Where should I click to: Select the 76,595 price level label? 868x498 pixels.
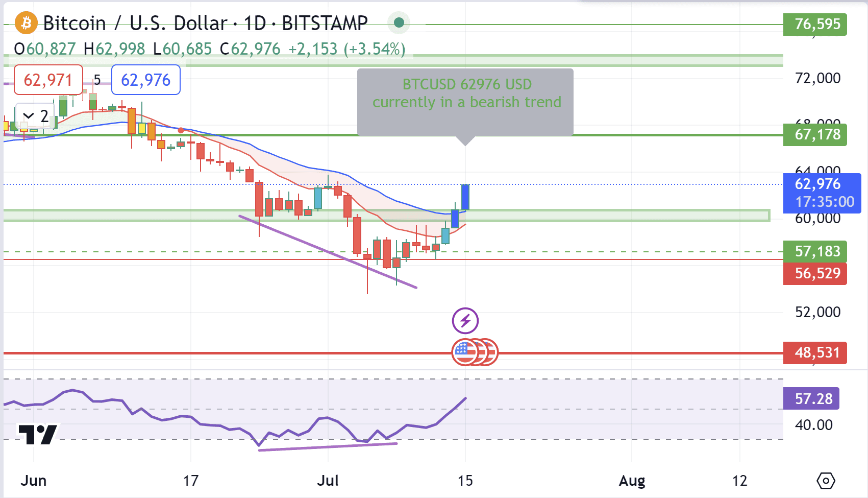point(815,24)
